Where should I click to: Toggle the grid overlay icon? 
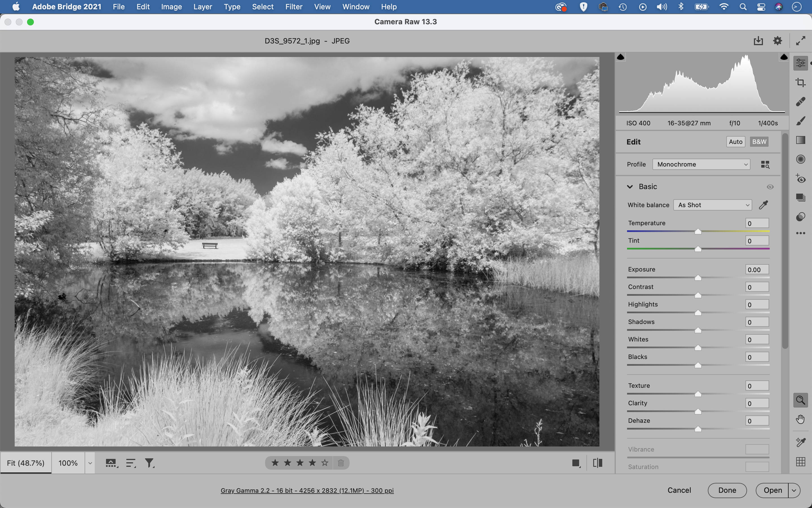[801, 462]
